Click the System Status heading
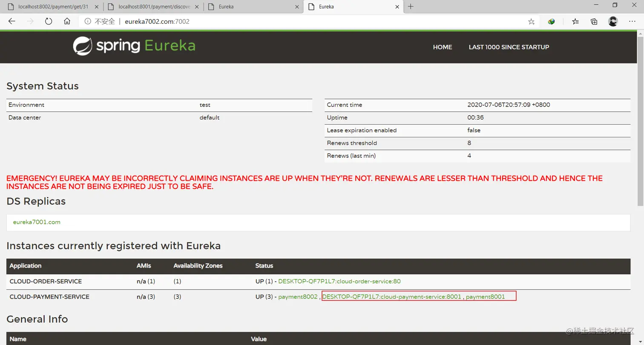 (43, 86)
